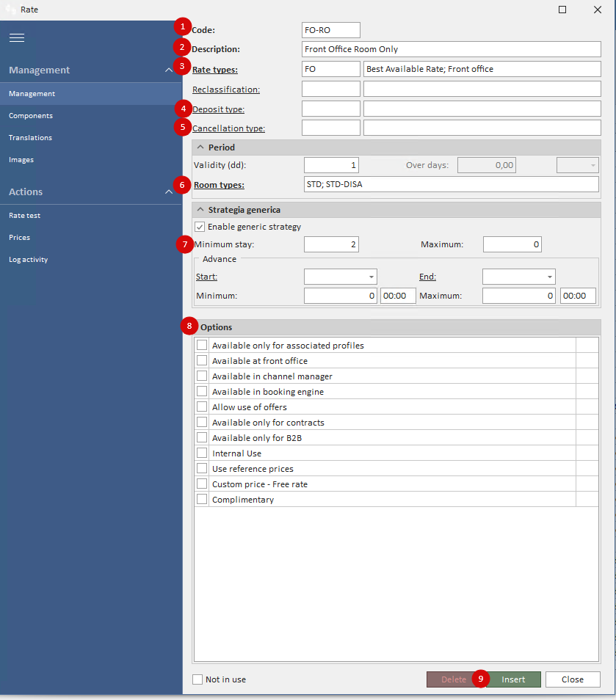Click the Advance Maximum days field
This screenshot has height=700, width=616.
coord(518,296)
